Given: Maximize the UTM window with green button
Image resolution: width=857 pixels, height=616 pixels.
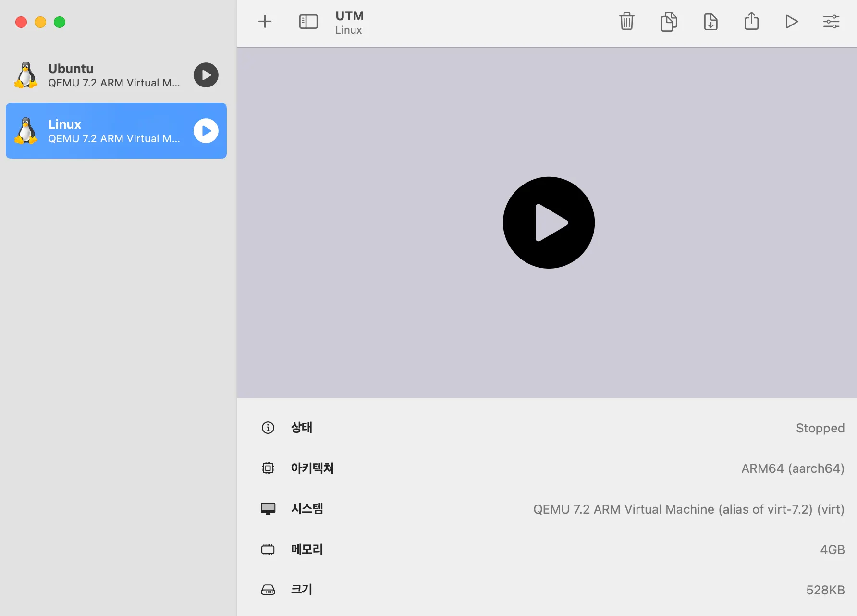Looking at the screenshot, I should point(60,22).
